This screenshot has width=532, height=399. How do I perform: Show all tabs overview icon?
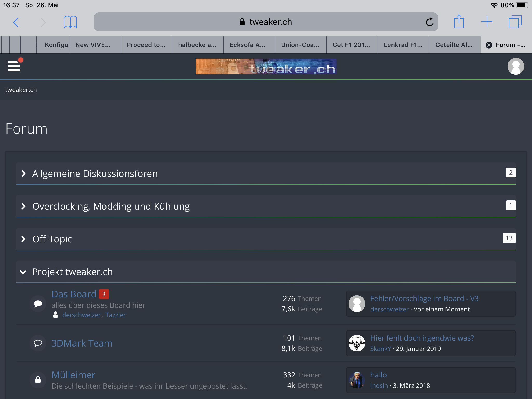[515, 22]
